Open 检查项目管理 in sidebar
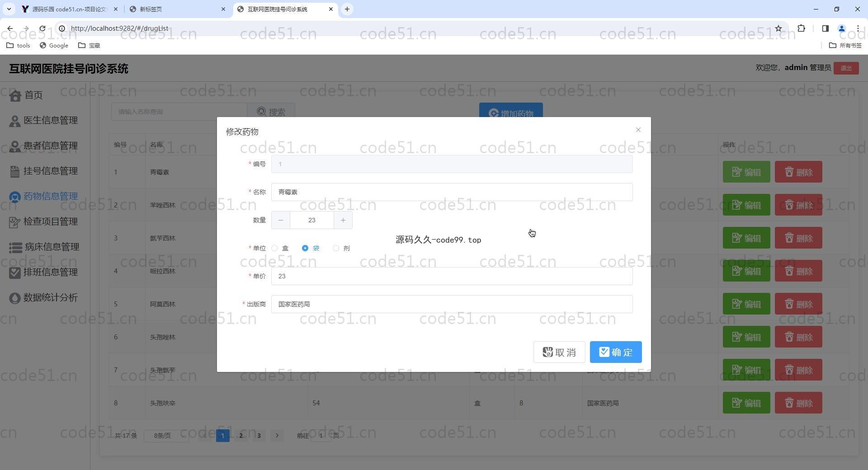The image size is (868, 470). coord(43,221)
